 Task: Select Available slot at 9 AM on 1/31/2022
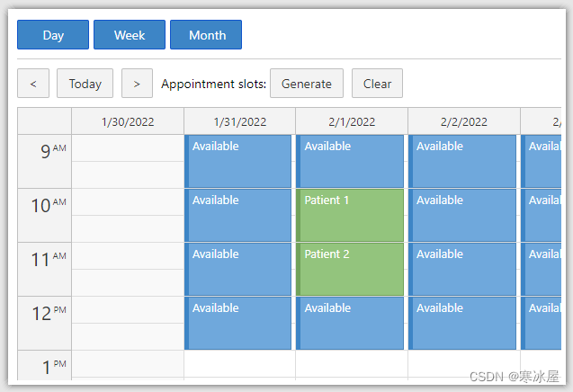238,161
